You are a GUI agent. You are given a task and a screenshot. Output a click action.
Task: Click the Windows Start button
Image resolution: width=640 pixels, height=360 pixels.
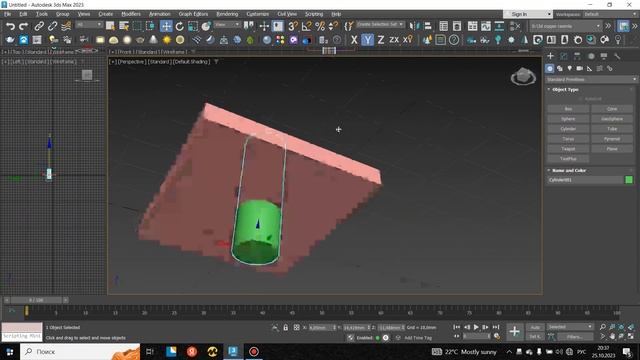[9, 351]
